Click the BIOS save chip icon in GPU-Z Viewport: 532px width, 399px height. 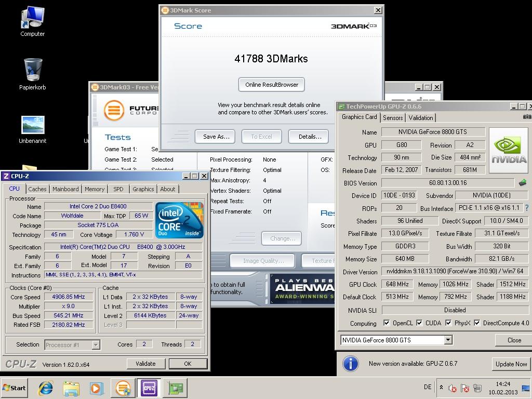pos(523,183)
